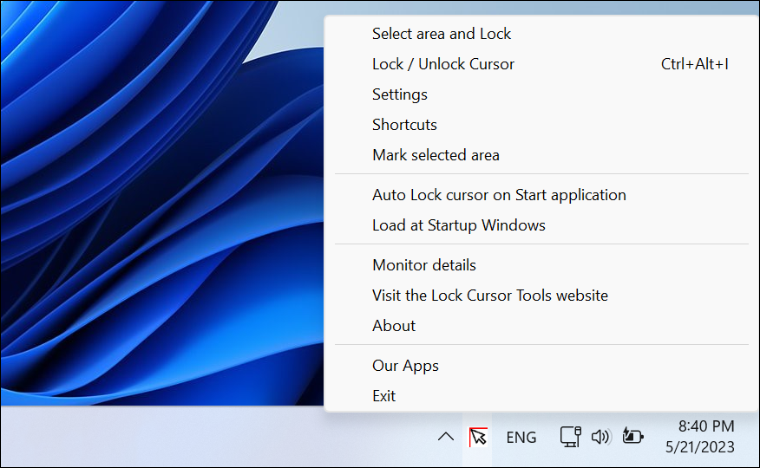760x468 pixels.
Task: Expand the hidden tray icons chevron
Action: coord(446,437)
